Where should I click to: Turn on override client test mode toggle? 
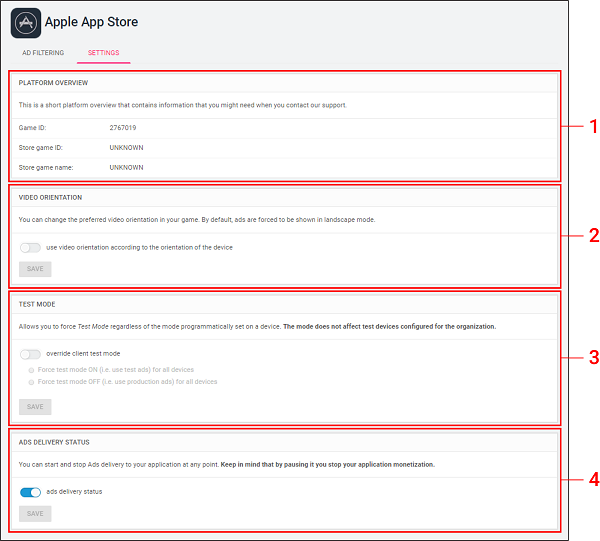pyautogui.click(x=30, y=354)
